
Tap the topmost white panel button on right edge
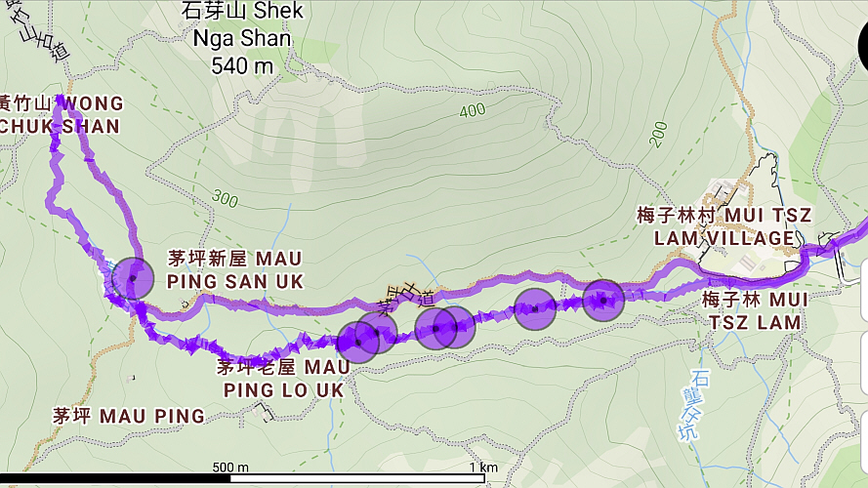click(864, 289)
